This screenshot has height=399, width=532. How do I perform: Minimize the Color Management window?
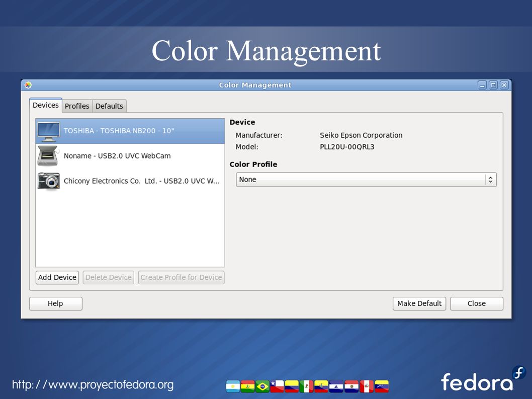pyautogui.click(x=482, y=85)
